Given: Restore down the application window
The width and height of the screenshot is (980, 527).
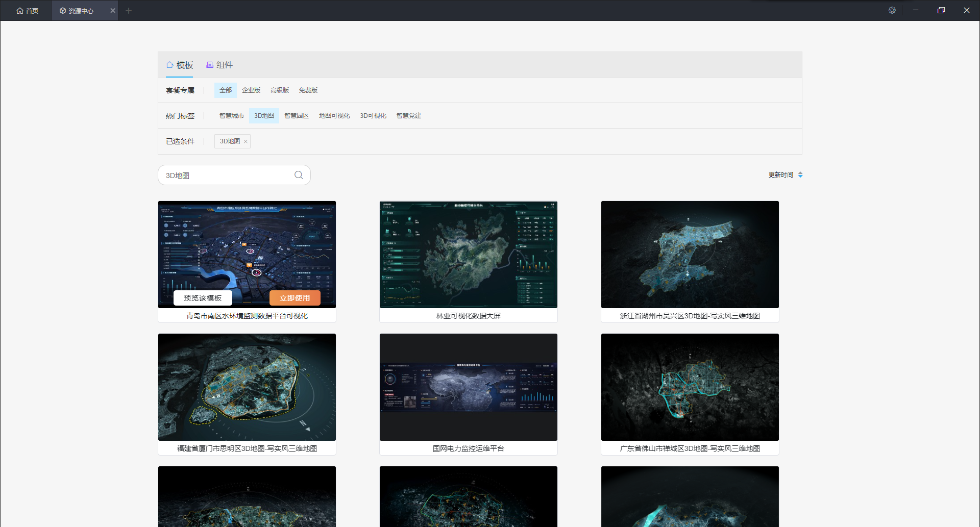Looking at the screenshot, I should pos(941,10).
